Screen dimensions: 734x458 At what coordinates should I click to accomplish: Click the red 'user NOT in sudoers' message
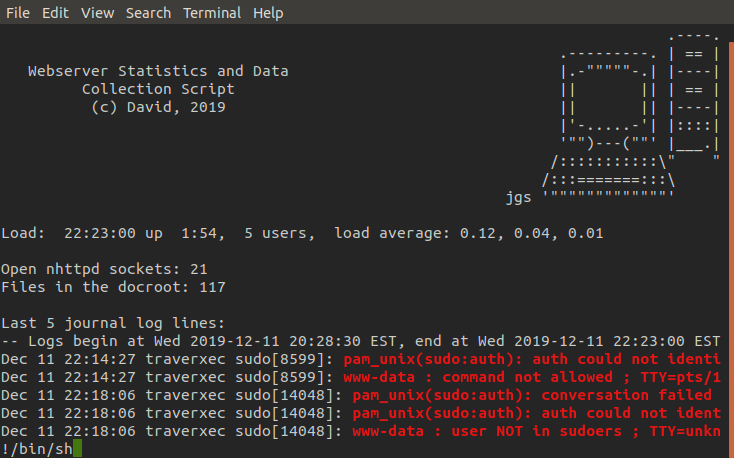tap(536, 431)
